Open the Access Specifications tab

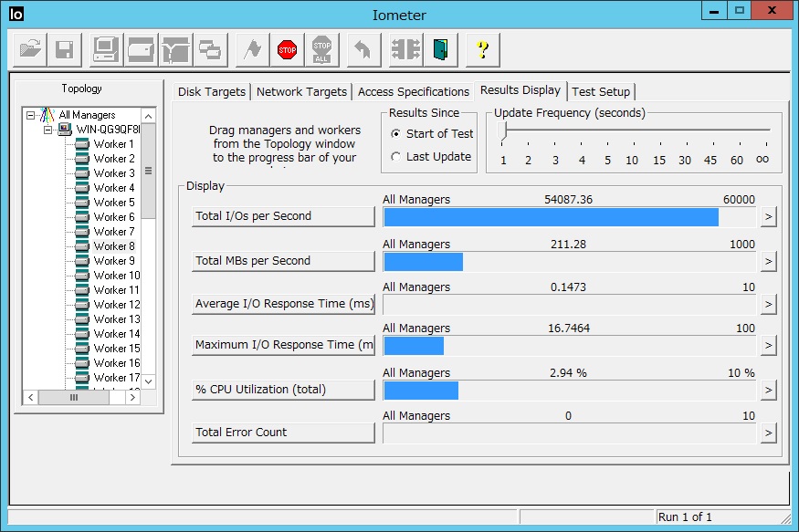[x=413, y=92]
